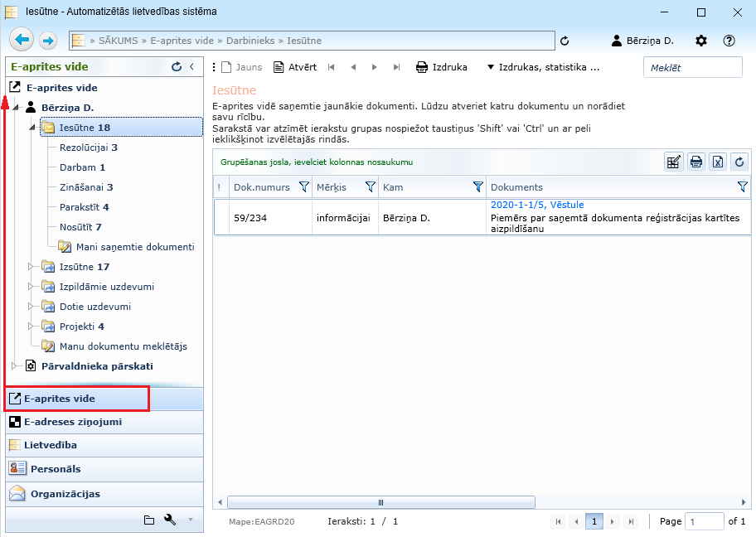
Task: Open the Kam column filter
Action: click(477, 187)
